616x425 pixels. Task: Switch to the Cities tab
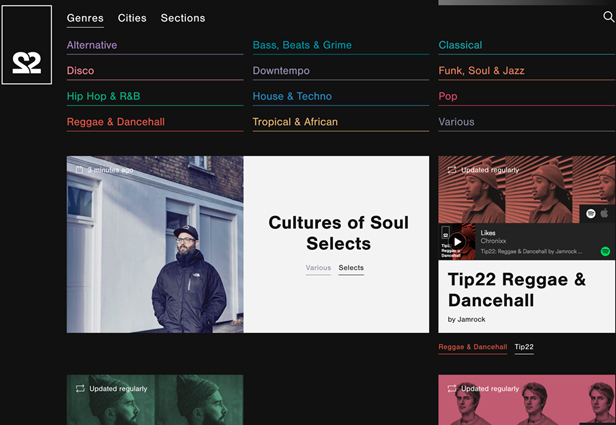(x=132, y=18)
